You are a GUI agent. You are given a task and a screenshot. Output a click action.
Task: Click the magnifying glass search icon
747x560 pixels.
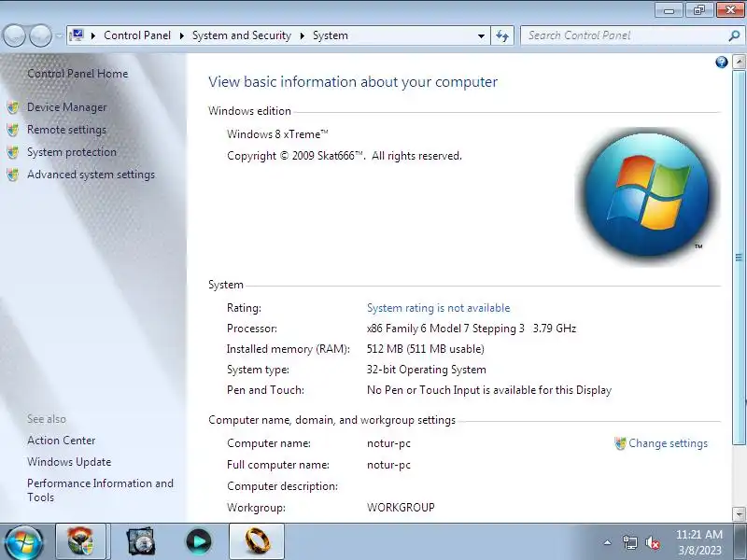click(x=734, y=35)
